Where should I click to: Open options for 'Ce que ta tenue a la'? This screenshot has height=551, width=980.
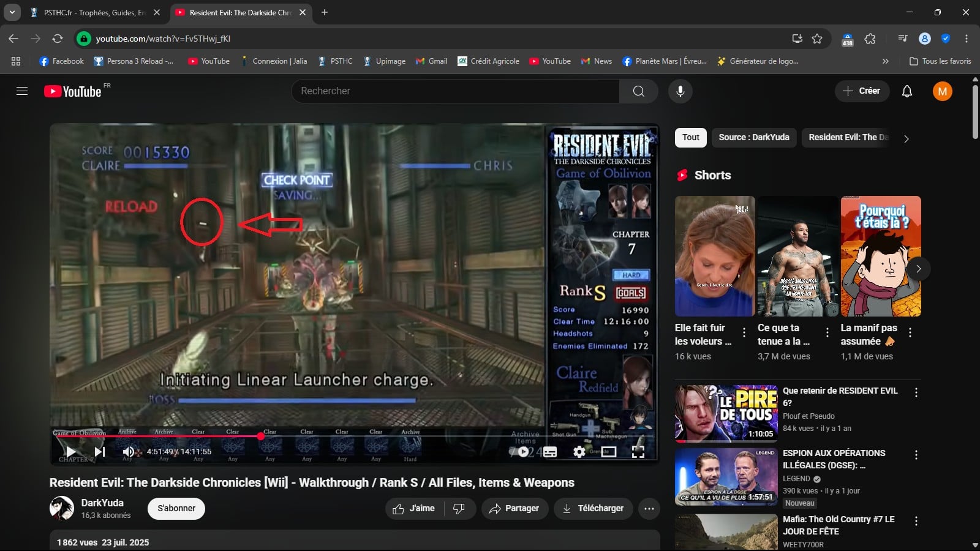pos(827,332)
